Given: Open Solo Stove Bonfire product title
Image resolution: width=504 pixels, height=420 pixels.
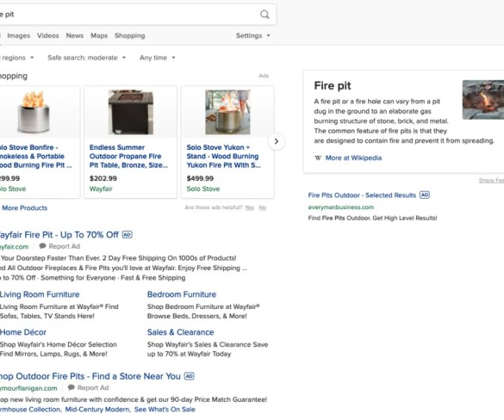Looking at the screenshot, I should (x=36, y=156).
